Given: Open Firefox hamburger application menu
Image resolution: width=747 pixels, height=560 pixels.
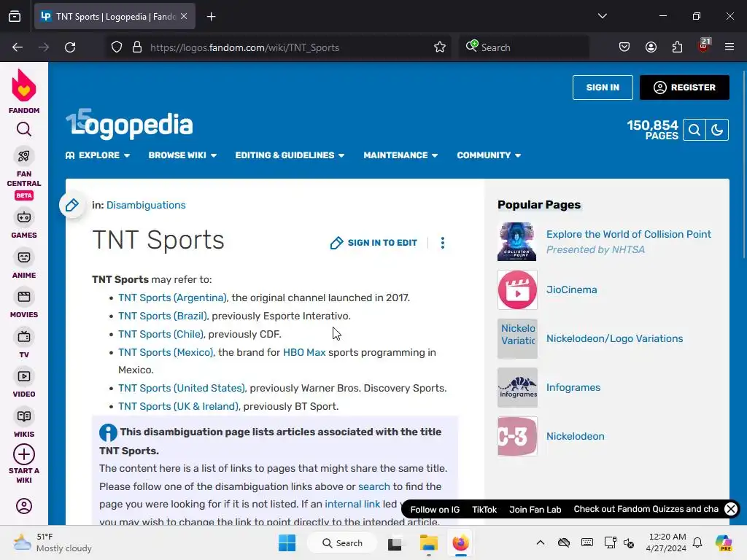Looking at the screenshot, I should click(x=729, y=47).
